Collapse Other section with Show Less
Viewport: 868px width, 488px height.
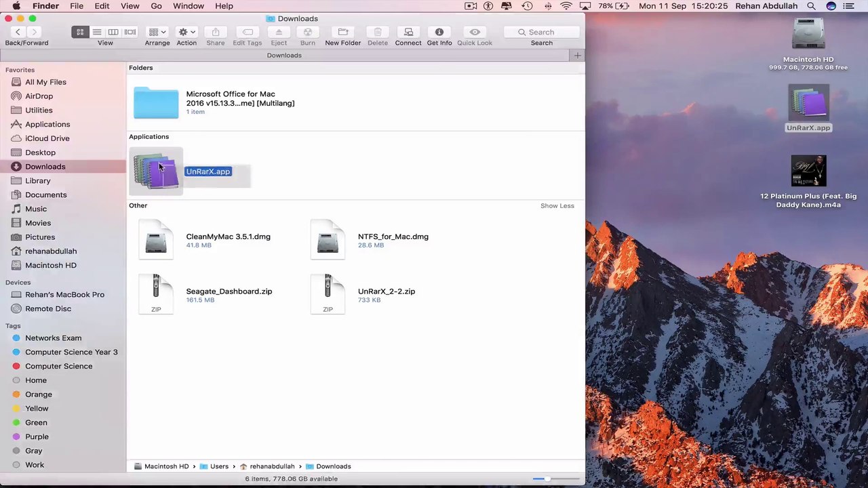tap(557, 205)
